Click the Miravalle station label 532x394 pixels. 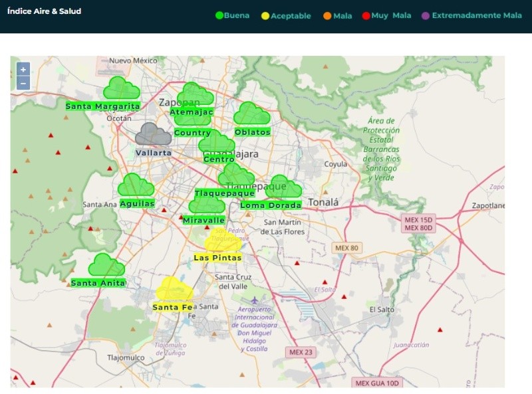pos(203,220)
